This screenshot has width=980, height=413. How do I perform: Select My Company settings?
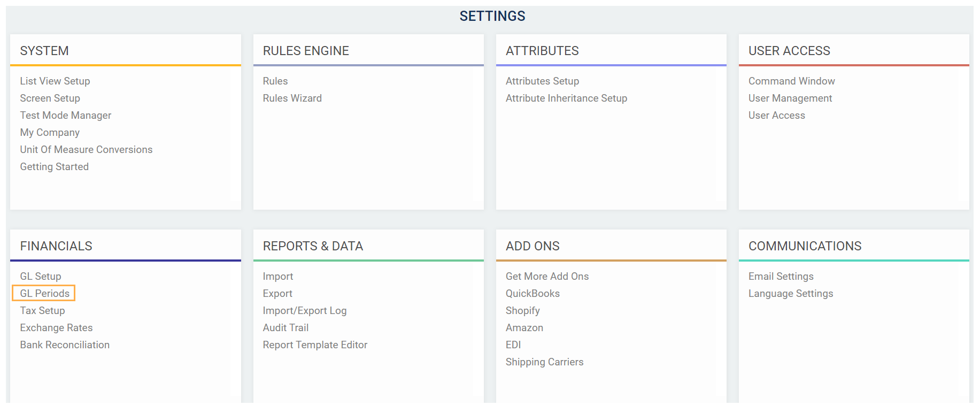[50, 132]
